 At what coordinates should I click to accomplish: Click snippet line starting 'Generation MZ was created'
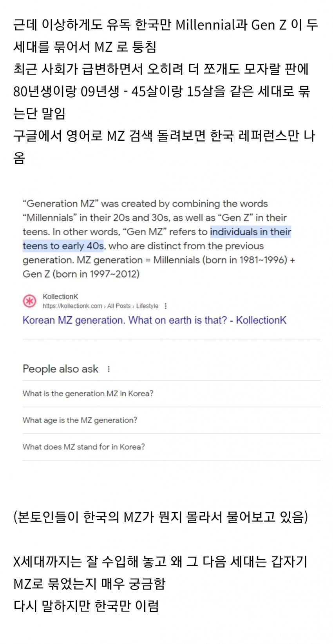145,203
